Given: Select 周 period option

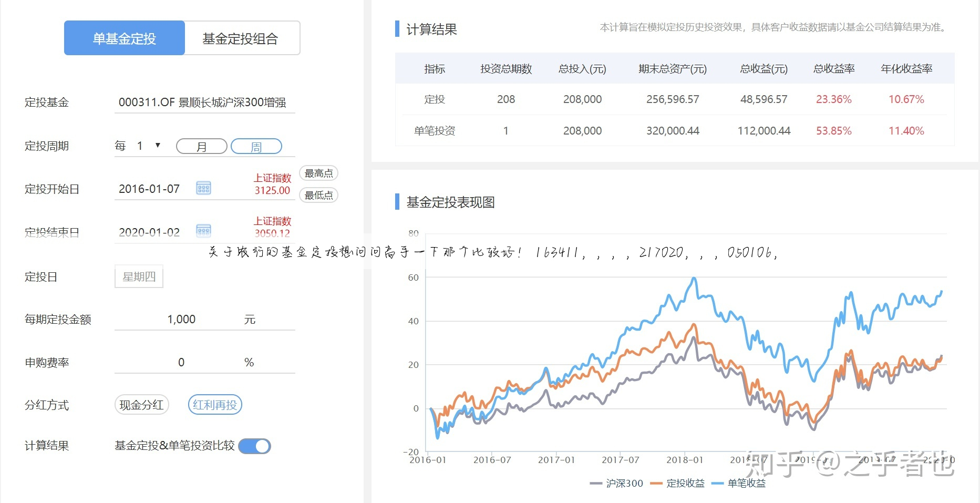Looking at the screenshot, I should [256, 146].
